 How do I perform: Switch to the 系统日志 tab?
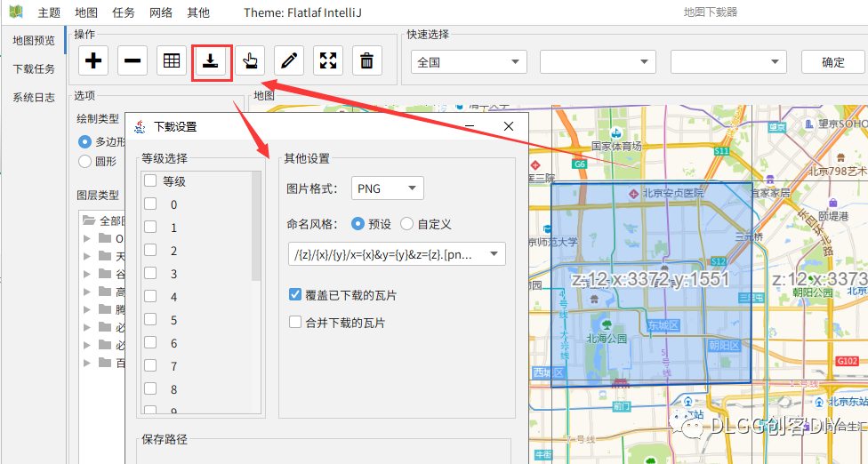click(34, 98)
